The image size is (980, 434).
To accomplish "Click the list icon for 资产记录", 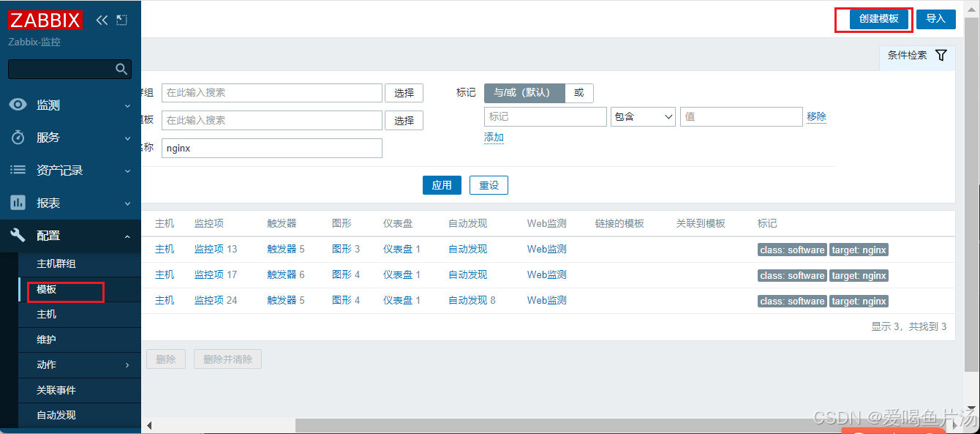I will pyautogui.click(x=18, y=170).
